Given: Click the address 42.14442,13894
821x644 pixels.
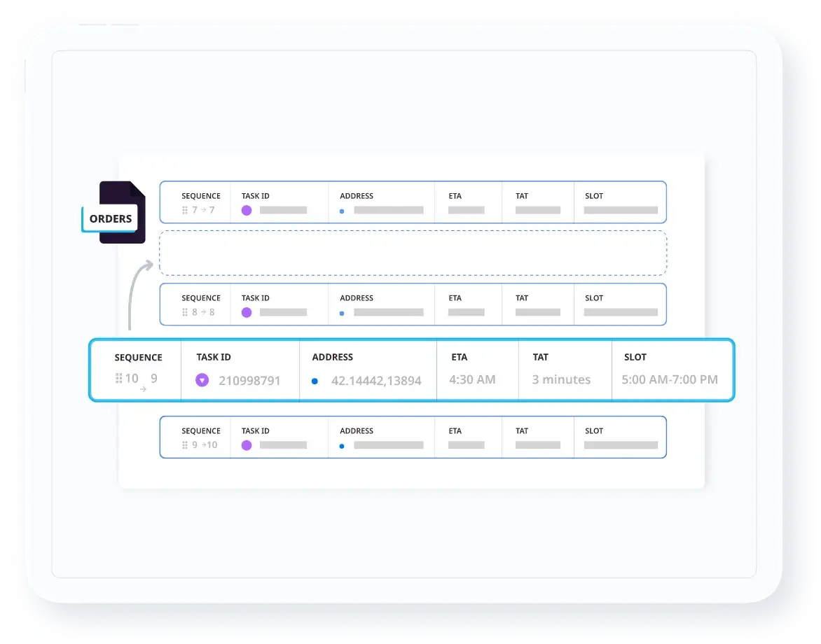Looking at the screenshot, I should click(376, 381).
